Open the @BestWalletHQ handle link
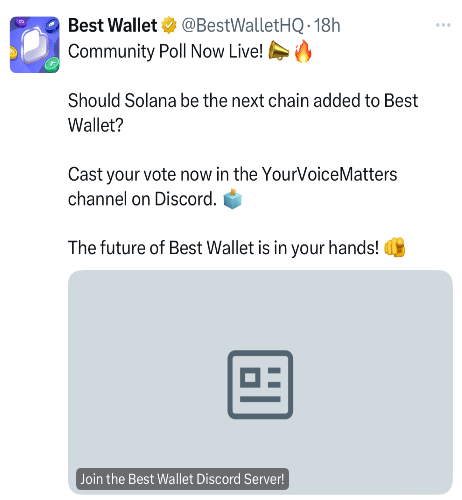Screen dimensions: 462x500 242,25
